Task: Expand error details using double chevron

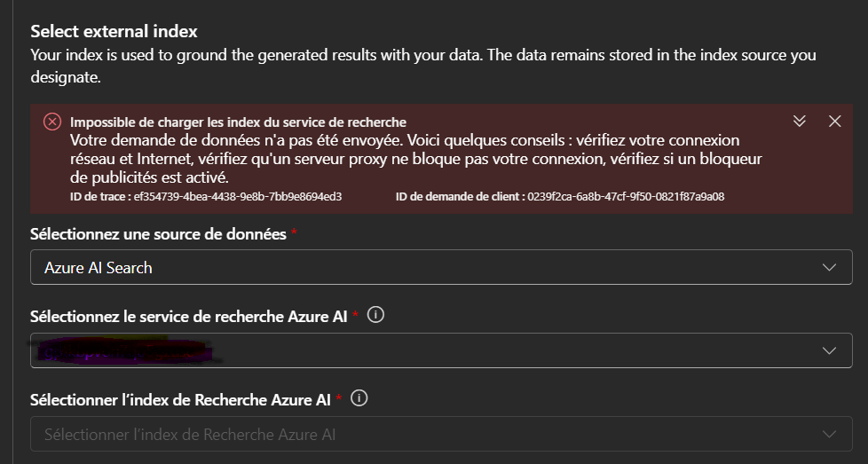Action: click(x=799, y=122)
